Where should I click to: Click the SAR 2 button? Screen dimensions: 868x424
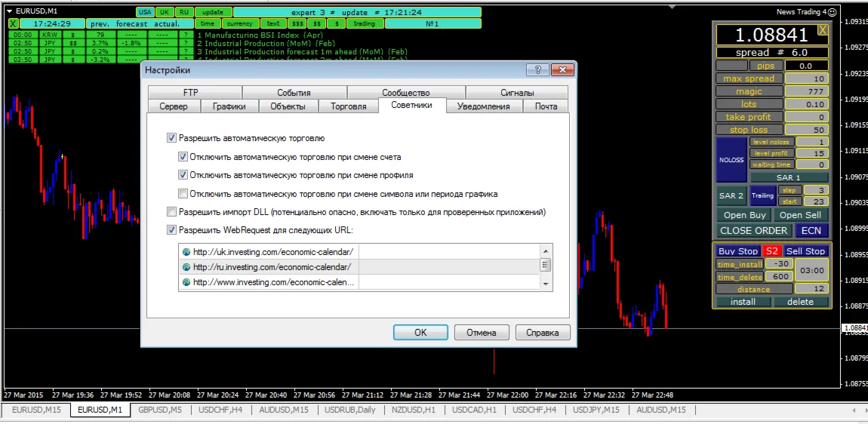tap(731, 195)
